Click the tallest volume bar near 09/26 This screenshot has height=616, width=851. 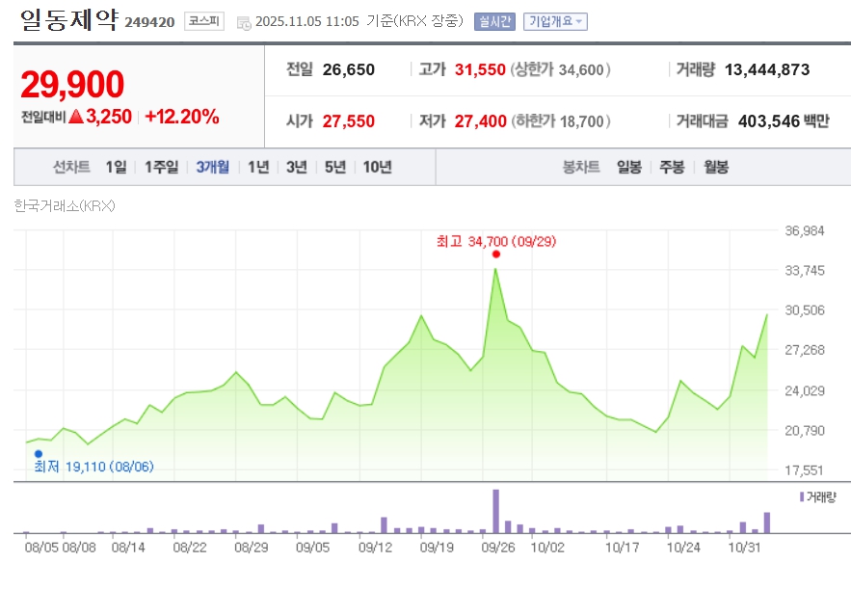click(x=496, y=511)
